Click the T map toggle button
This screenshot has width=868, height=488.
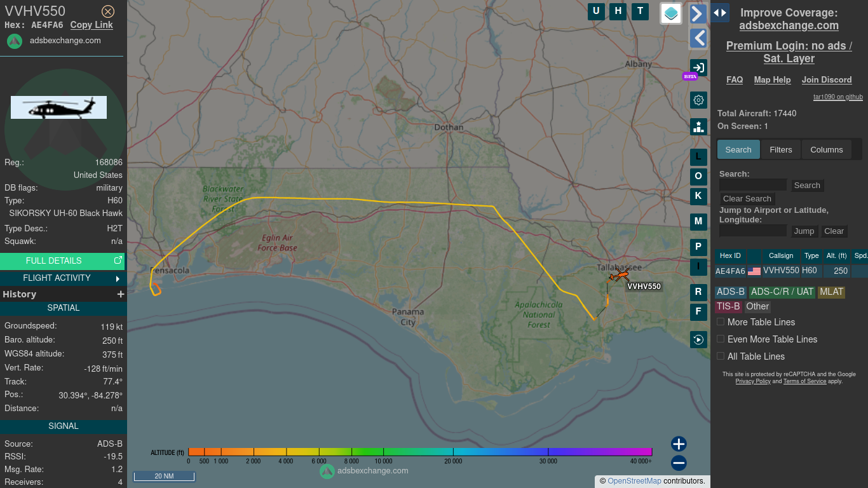pyautogui.click(x=640, y=11)
